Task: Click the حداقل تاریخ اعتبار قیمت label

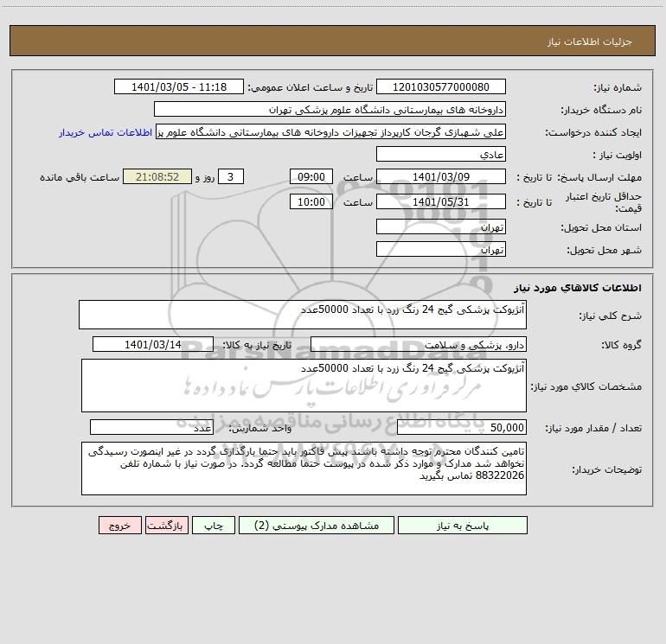Action: (603, 202)
